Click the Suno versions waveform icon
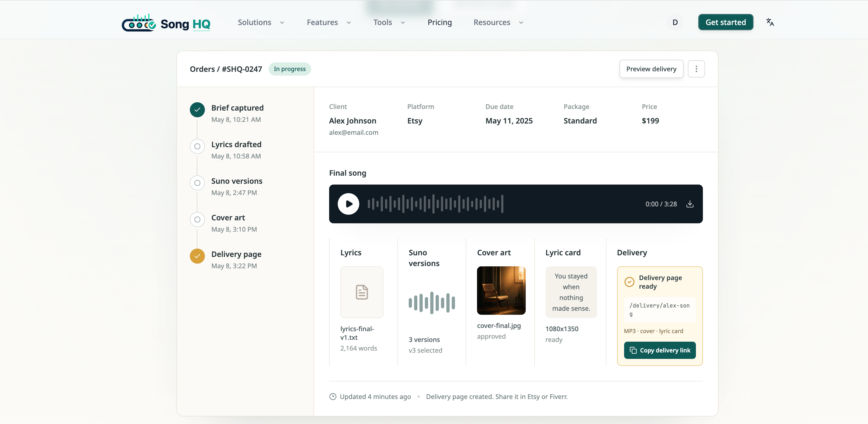Image resolution: width=868 pixels, height=424 pixels. tap(432, 303)
